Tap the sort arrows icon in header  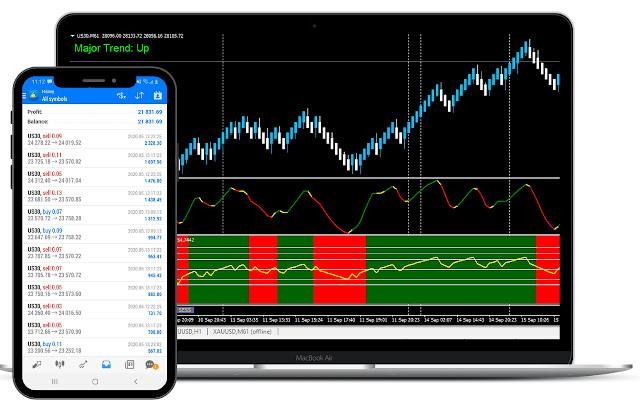139,96
